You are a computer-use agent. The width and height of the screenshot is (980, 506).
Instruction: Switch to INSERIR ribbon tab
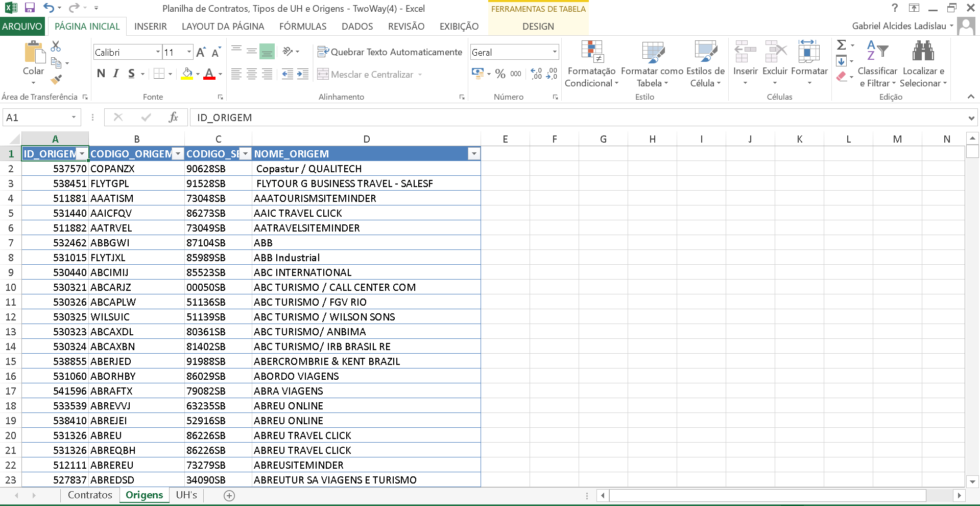coord(151,26)
